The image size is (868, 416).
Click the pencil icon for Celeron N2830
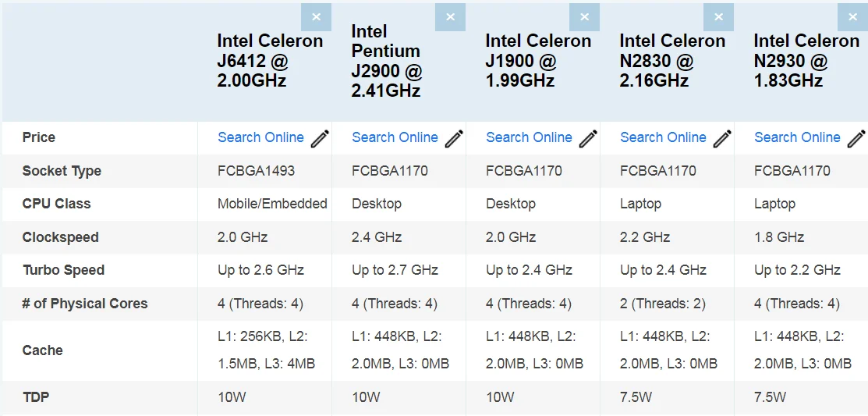(x=722, y=138)
